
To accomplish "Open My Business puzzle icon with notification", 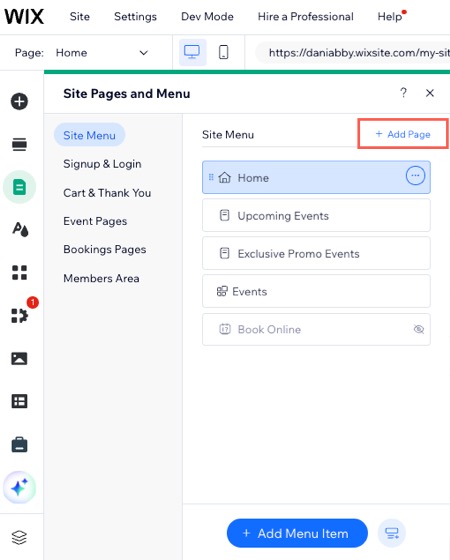I will click(x=20, y=315).
